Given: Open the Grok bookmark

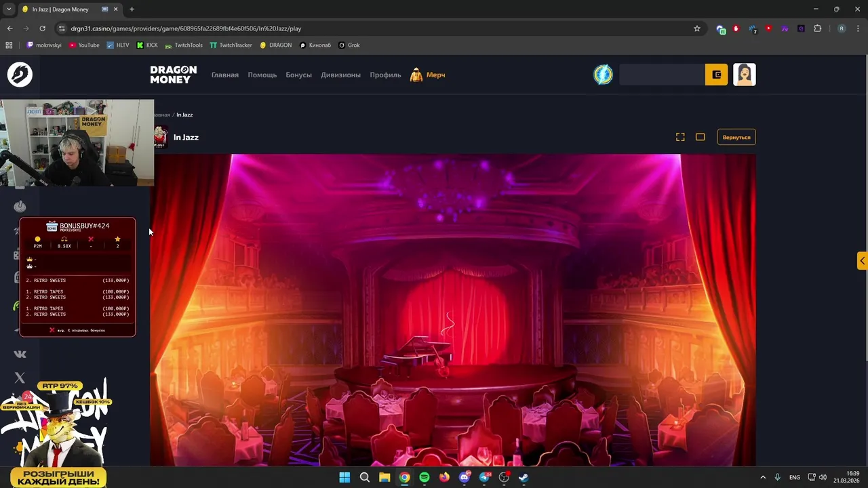Looking at the screenshot, I should (349, 45).
